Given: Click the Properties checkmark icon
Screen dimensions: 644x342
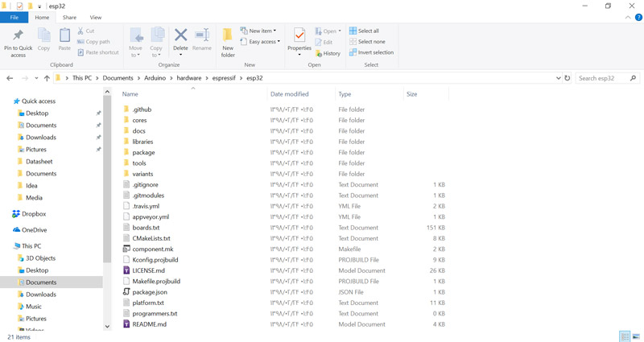Looking at the screenshot, I should point(299,35).
